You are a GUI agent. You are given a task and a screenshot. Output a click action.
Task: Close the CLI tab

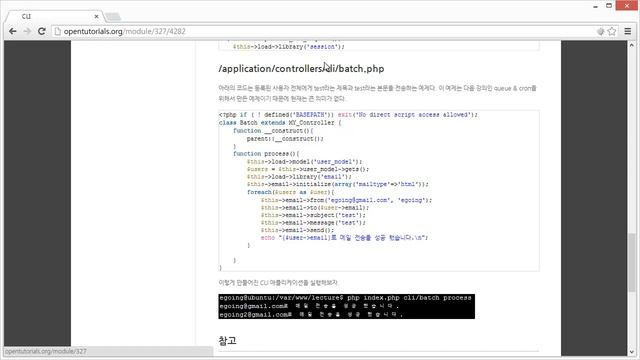(96, 16)
